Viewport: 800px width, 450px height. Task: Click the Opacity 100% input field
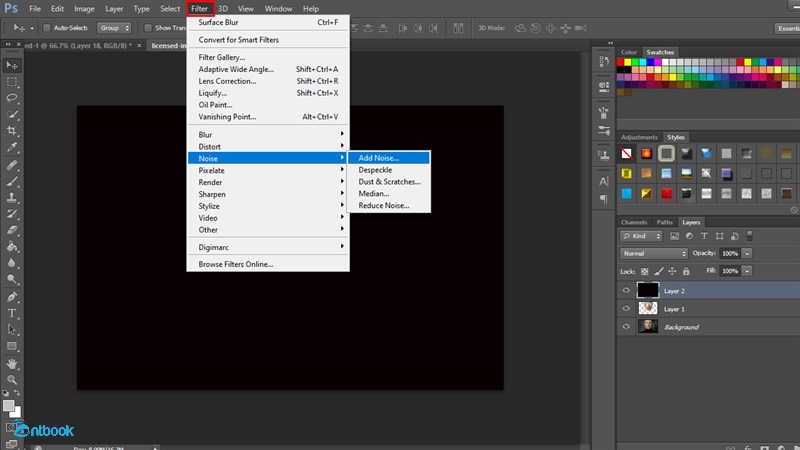pos(730,254)
